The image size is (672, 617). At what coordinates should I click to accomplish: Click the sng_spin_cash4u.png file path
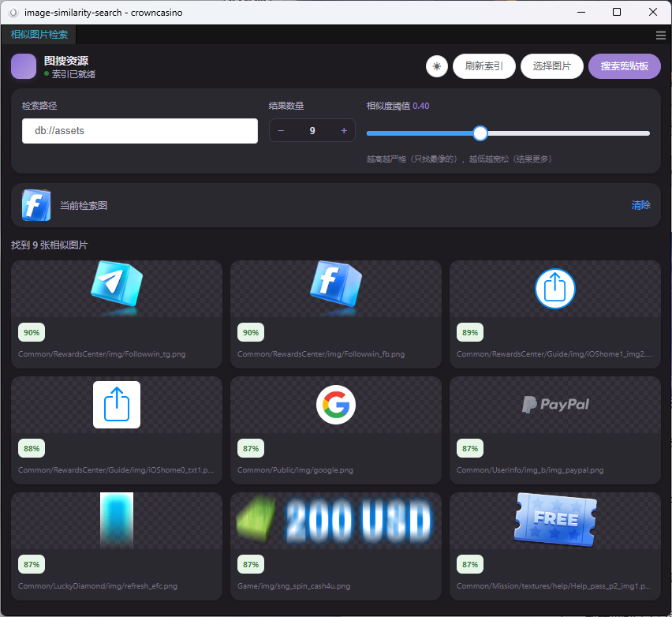pos(294,585)
